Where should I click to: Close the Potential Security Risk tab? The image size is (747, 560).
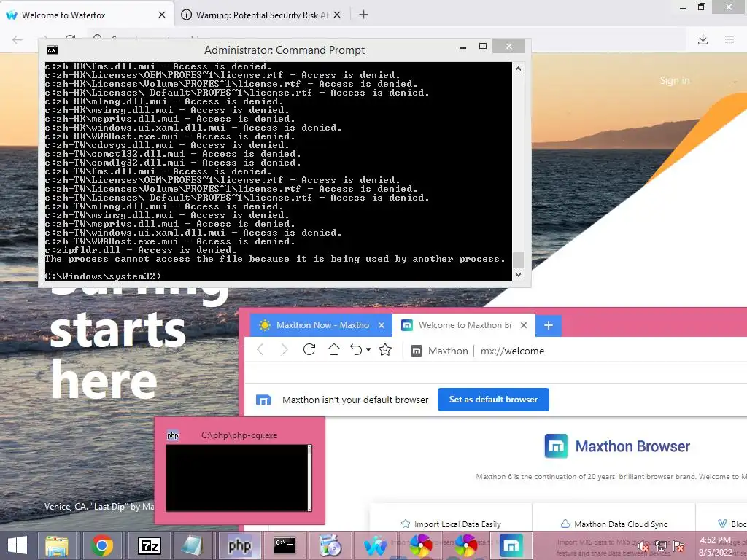337,15
